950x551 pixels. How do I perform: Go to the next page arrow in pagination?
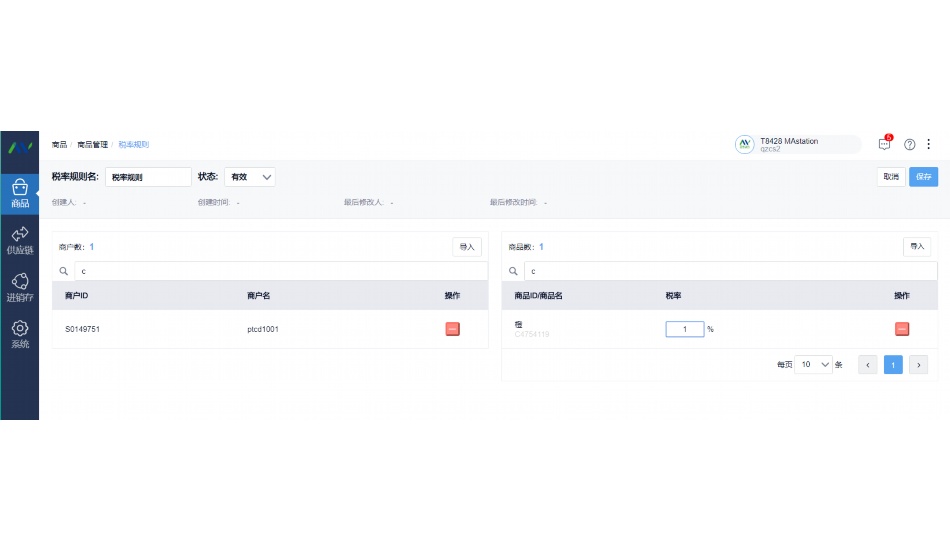[x=918, y=365]
